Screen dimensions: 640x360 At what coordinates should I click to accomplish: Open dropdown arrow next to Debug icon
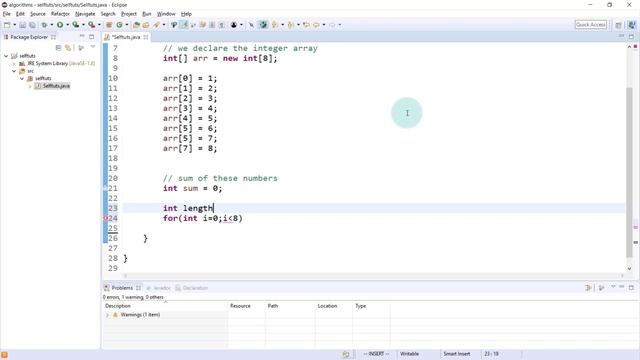pyautogui.click(x=52, y=25)
